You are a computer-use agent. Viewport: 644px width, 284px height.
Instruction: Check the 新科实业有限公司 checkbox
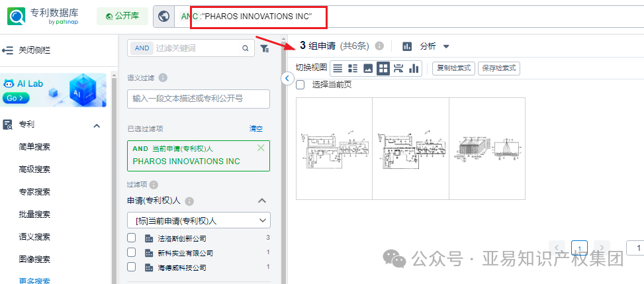[132, 252]
